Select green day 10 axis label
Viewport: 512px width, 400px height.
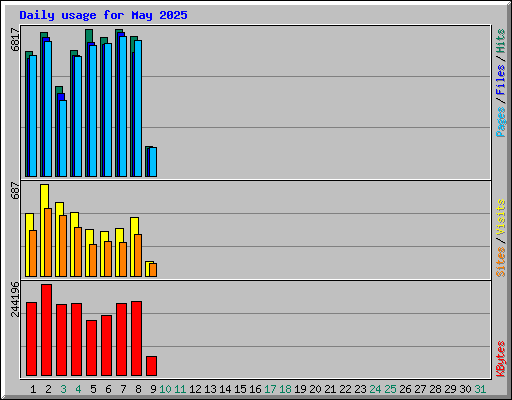165,389
